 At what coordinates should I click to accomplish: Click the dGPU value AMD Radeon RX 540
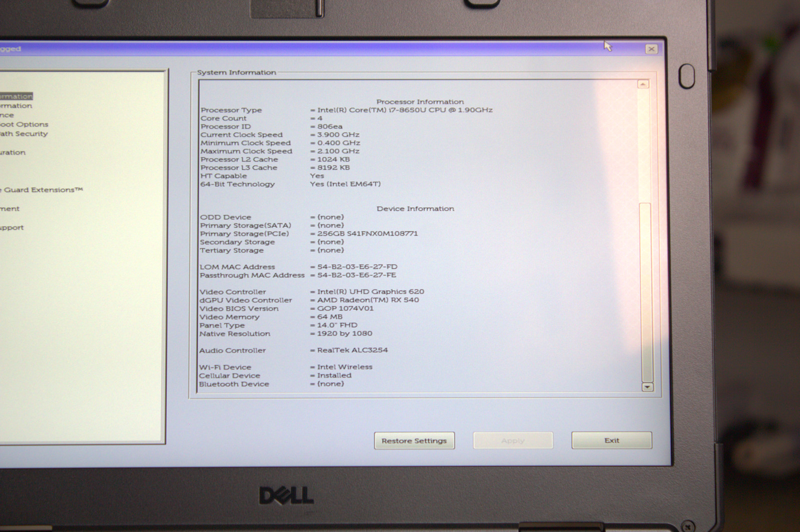368,300
